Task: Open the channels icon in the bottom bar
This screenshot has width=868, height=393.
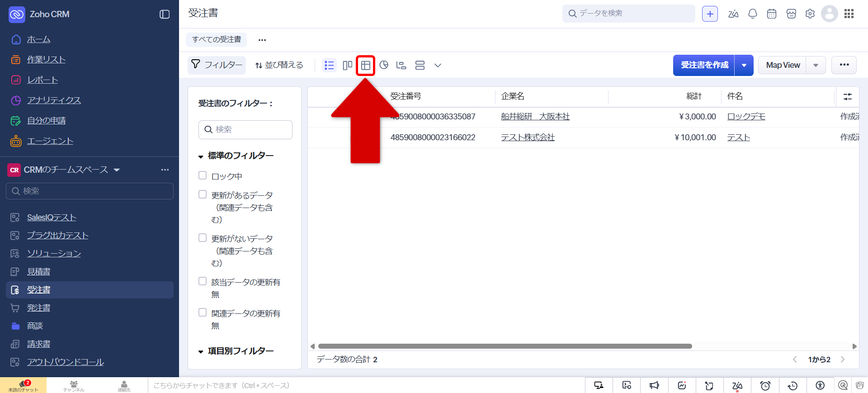Action: click(74, 385)
